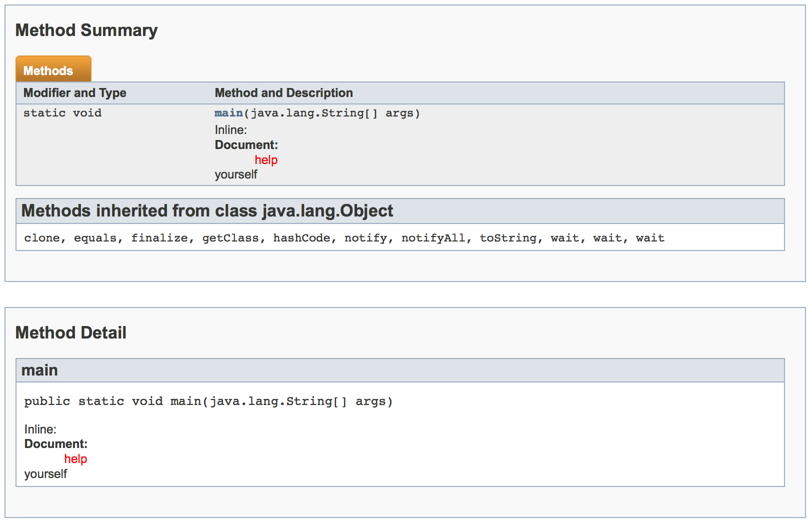Click red help text in Method Detail

[x=75, y=459]
